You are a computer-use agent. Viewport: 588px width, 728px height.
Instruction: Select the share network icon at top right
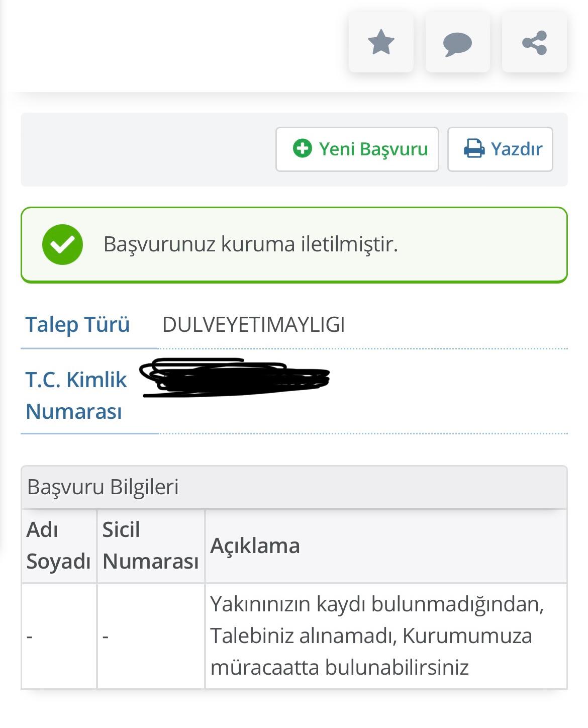pos(534,43)
